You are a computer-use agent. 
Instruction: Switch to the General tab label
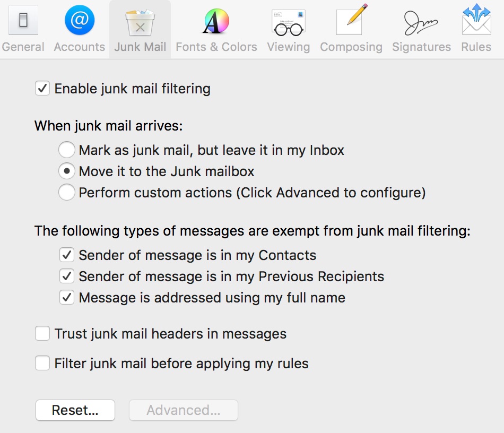pos(23,47)
